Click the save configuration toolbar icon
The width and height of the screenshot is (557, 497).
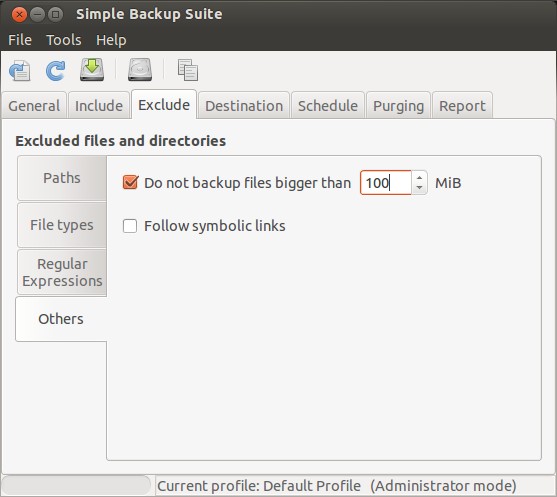[20, 70]
